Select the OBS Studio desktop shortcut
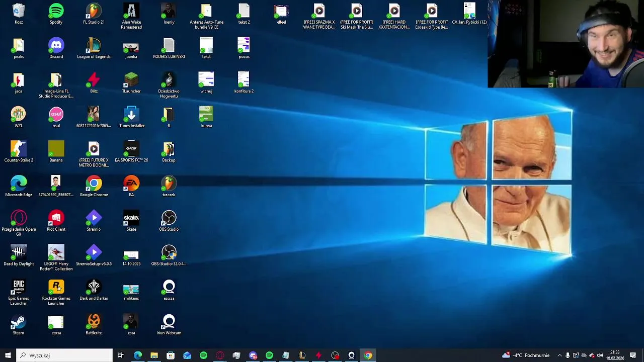The width and height of the screenshot is (644, 362). (x=169, y=221)
